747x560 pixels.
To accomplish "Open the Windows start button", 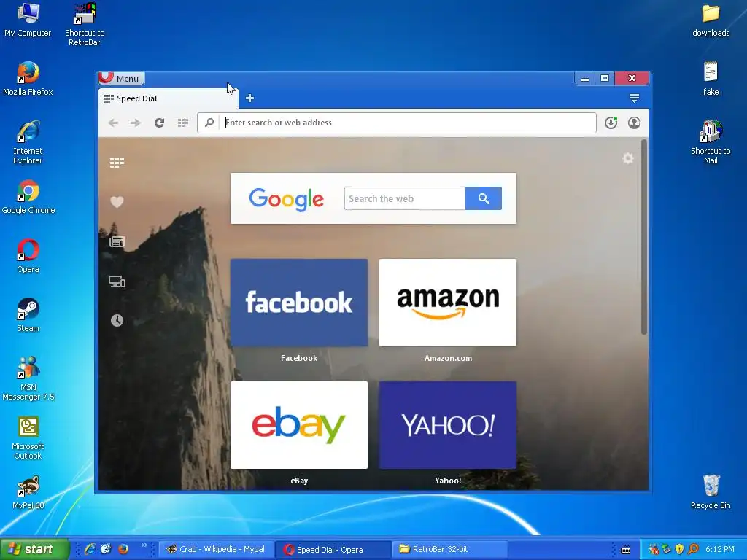I will pyautogui.click(x=35, y=549).
